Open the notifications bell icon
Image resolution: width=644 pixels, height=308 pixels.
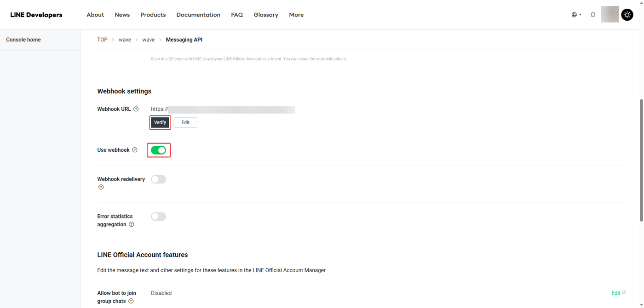(593, 15)
